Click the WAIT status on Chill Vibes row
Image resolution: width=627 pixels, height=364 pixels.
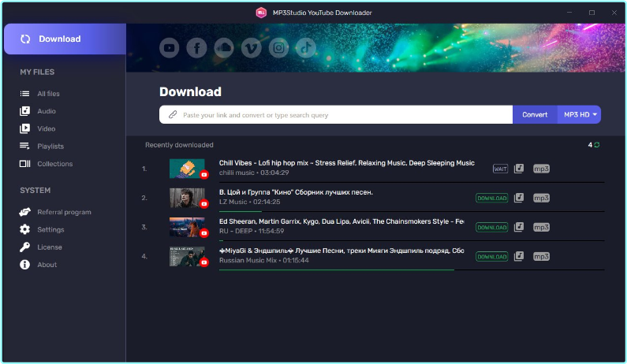point(500,169)
